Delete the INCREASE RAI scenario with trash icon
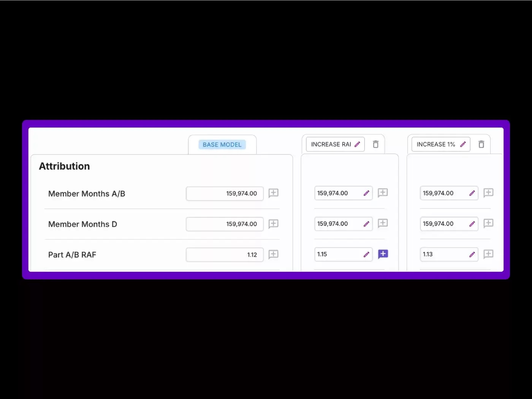This screenshot has height=399, width=532. (375, 144)
